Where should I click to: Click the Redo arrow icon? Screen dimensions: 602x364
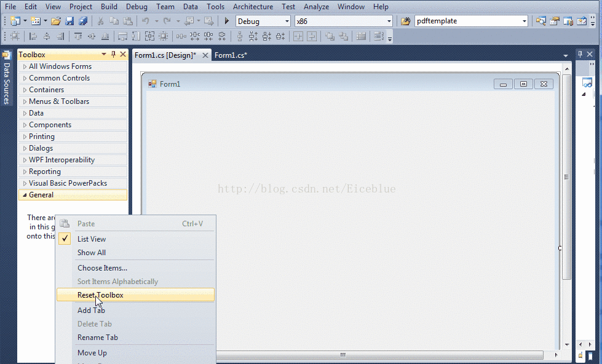pyautogui.click(x=167, y=21)
